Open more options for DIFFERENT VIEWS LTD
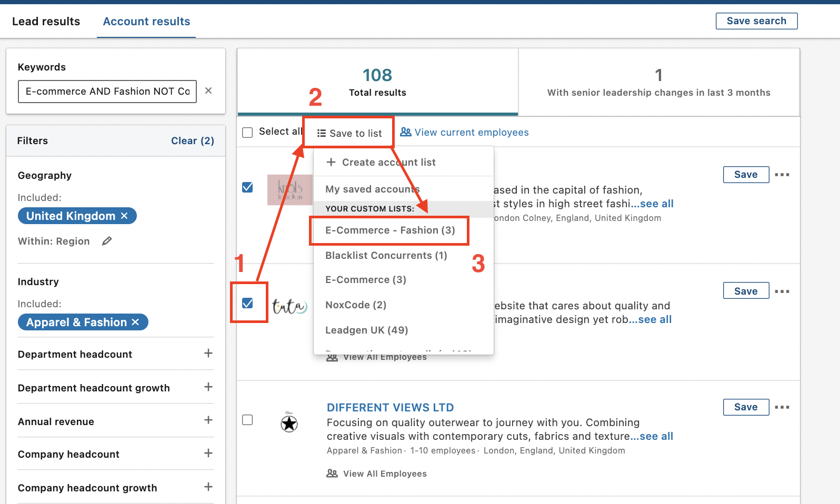 point(782,407)
